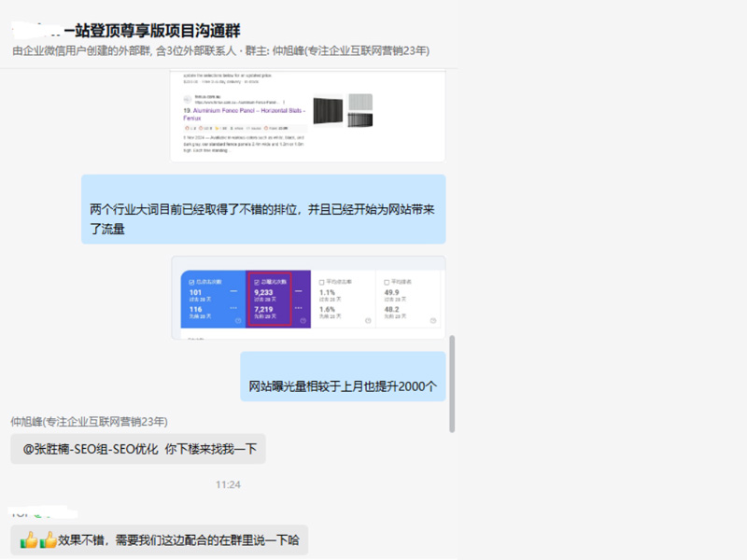Click the help icon in 平均点击率 card
Viewport: 747px width, 560px height.
(x=368, y=321)
